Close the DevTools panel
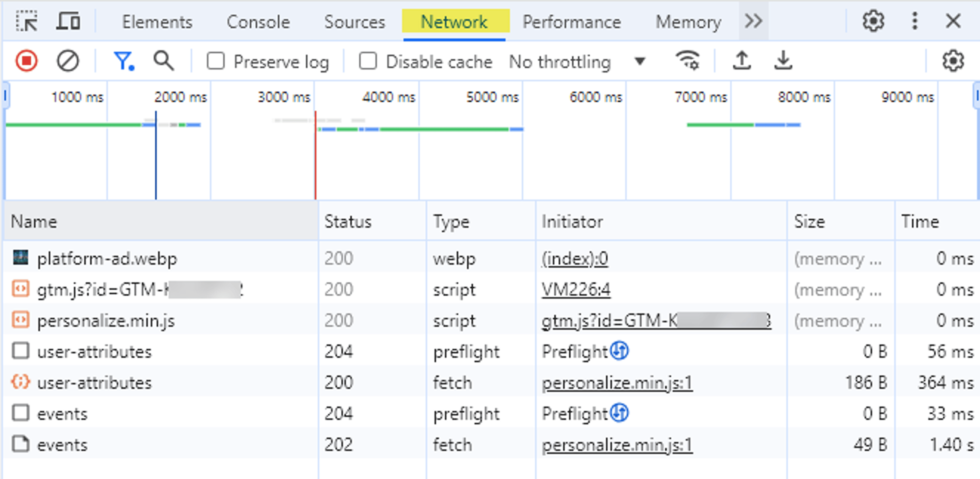The width and height of the screenshot is (980, 479). [x=953, y=21]
